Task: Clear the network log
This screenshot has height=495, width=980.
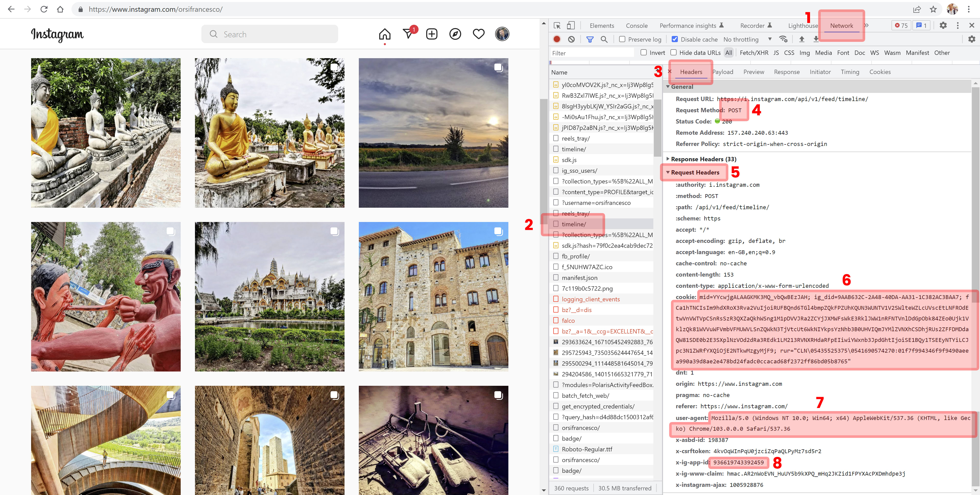Action: point(571,39)
